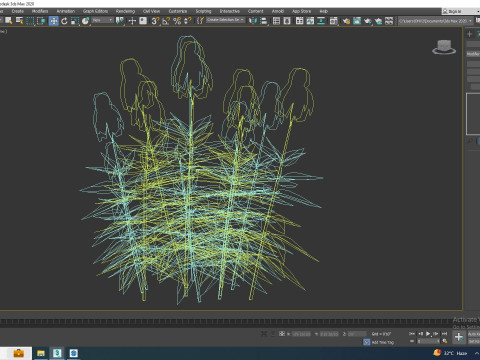Play the animation
The width and height of the screenshot is (480, 360).
428,334
